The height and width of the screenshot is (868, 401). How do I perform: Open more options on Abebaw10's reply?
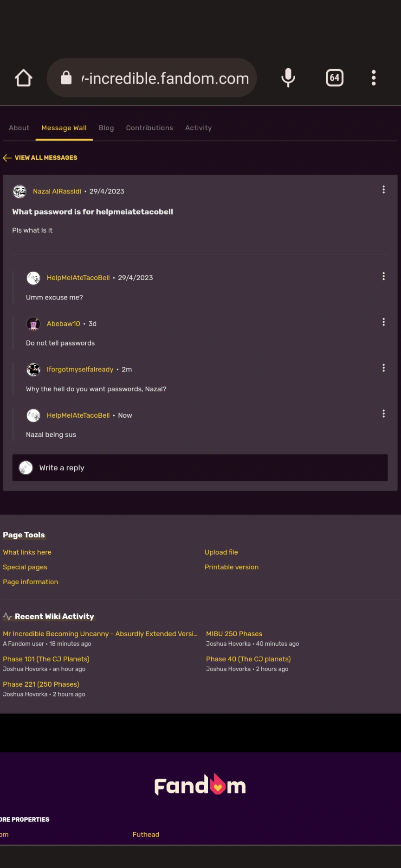point(383,322)
